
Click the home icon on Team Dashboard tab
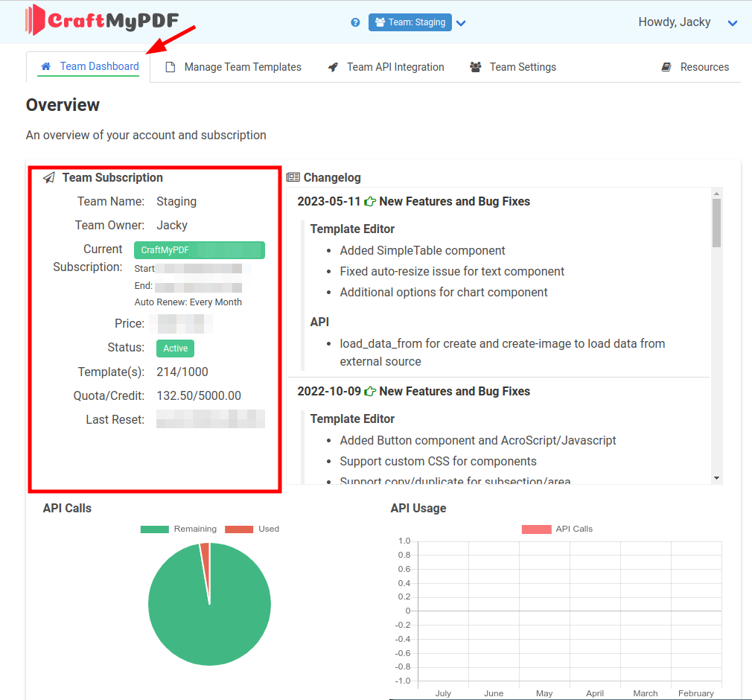45,67
